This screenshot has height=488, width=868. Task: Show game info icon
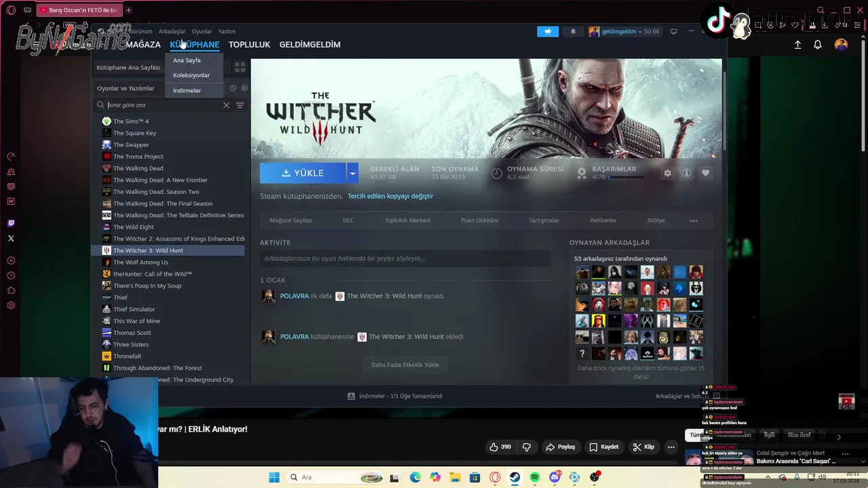click(686, 173)
